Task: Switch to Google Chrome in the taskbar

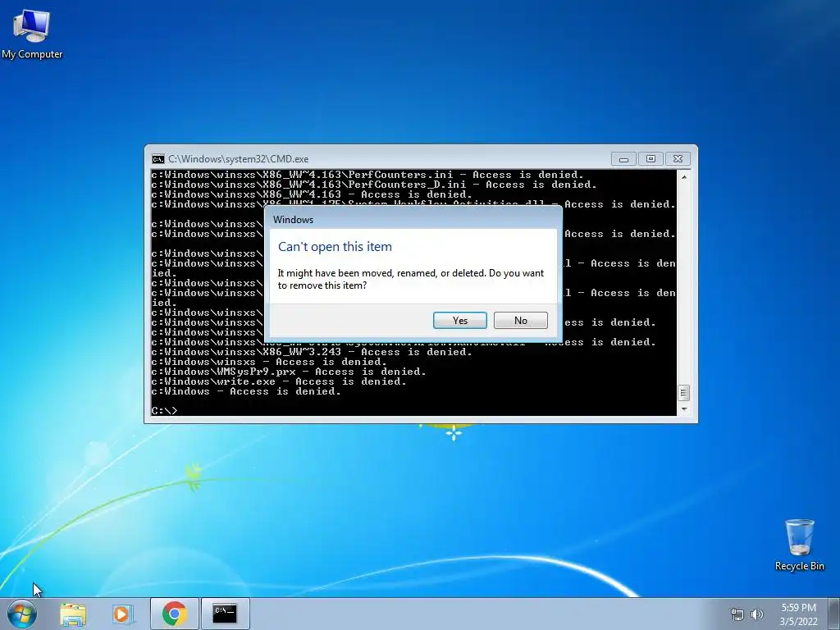Action: pyautogui.click(x=174, y=614)
